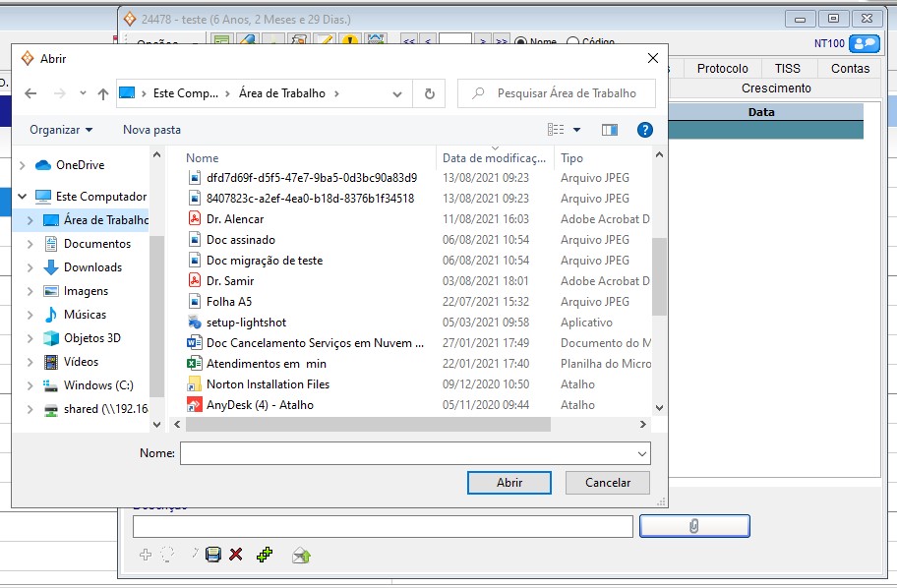This screenshot has height=588, width=897.
Task: Click the envelope send icon
Action: point(302,556)
